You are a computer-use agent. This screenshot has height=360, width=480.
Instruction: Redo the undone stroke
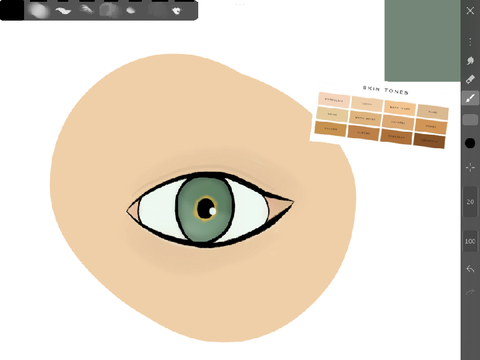point(470,292)
